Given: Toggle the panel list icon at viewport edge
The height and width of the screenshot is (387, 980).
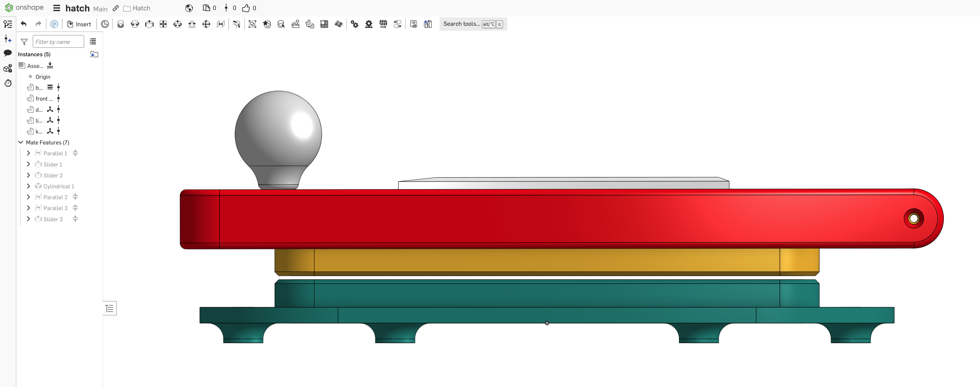Looking at the screenshot, I should point(109,308).
